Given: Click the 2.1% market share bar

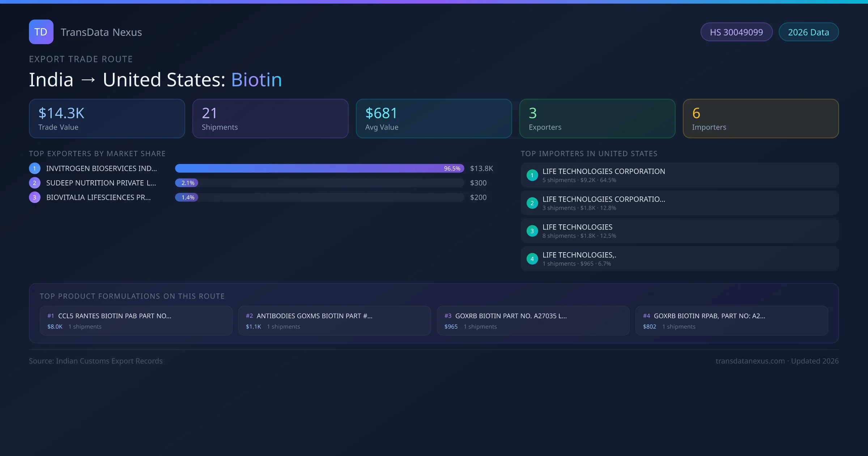Looking at the screenshot, I should 187,183.
